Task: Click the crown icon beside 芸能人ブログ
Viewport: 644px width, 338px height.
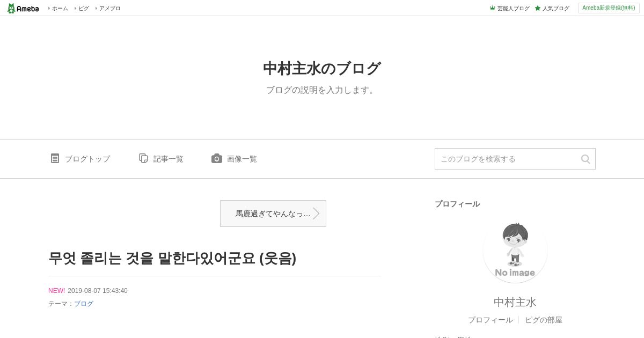Action: 492,8
